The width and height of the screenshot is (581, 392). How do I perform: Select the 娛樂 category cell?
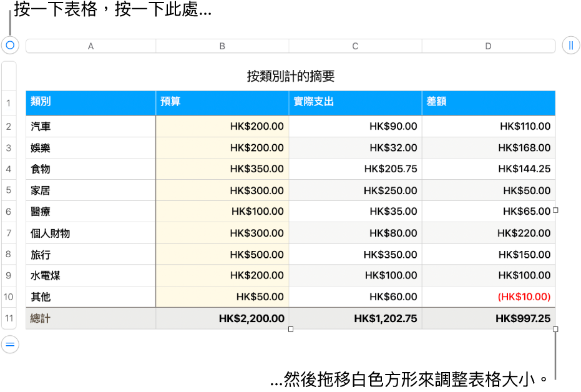(90, 148)
